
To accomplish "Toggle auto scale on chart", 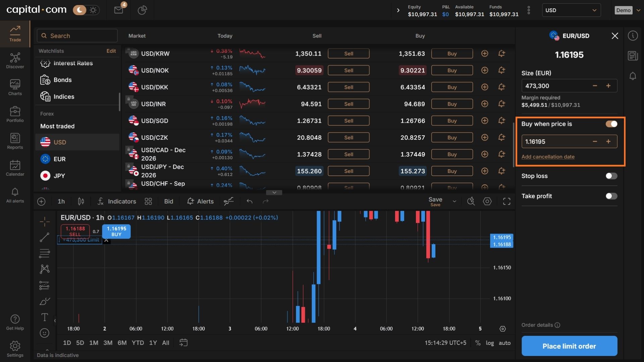I will pos(504,343).
